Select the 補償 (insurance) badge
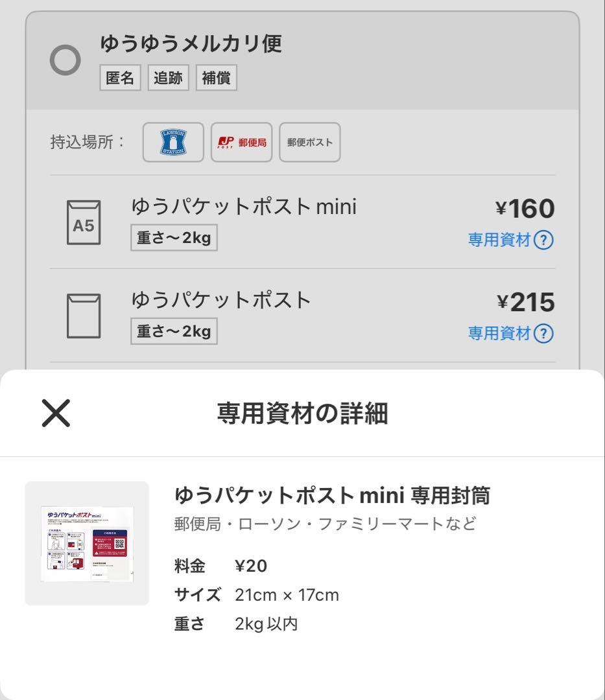The height and width of the screenshot is (700, 605). (217, 77)
